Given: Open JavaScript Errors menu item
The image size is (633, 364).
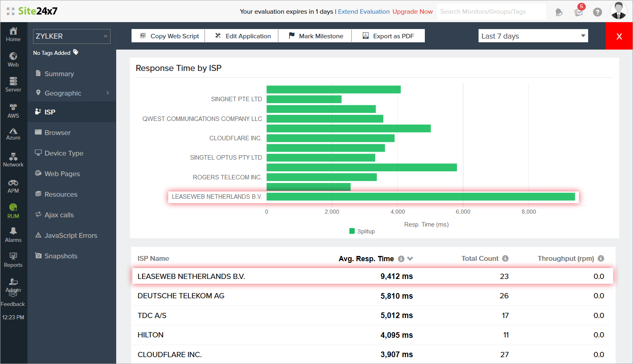Looking at the screenshot, I should [71, 235].
